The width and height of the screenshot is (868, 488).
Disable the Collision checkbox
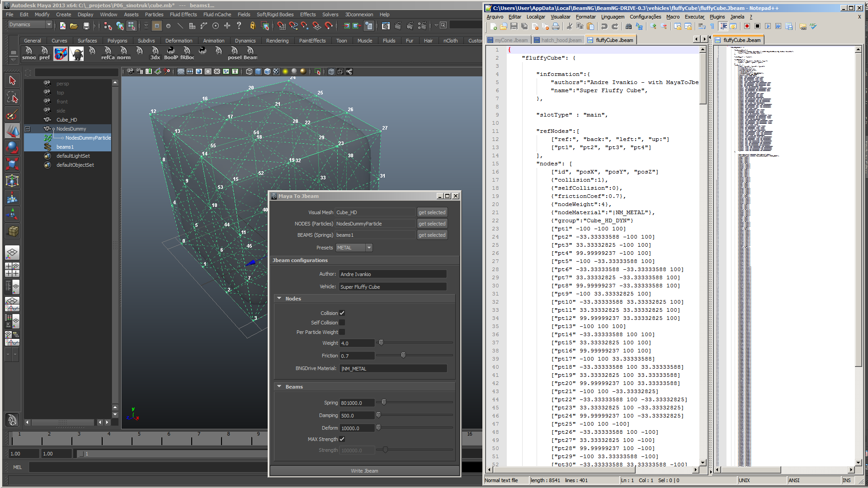click(342, 313)
